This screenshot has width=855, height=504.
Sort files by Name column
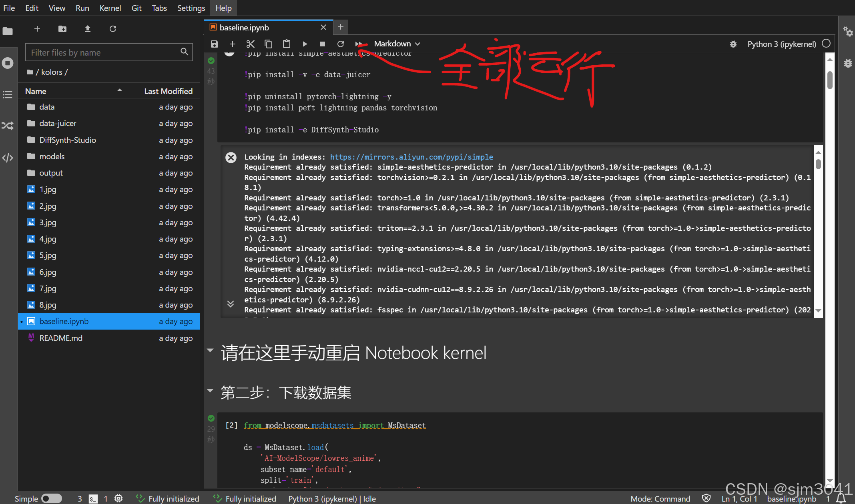click(75, 91)
